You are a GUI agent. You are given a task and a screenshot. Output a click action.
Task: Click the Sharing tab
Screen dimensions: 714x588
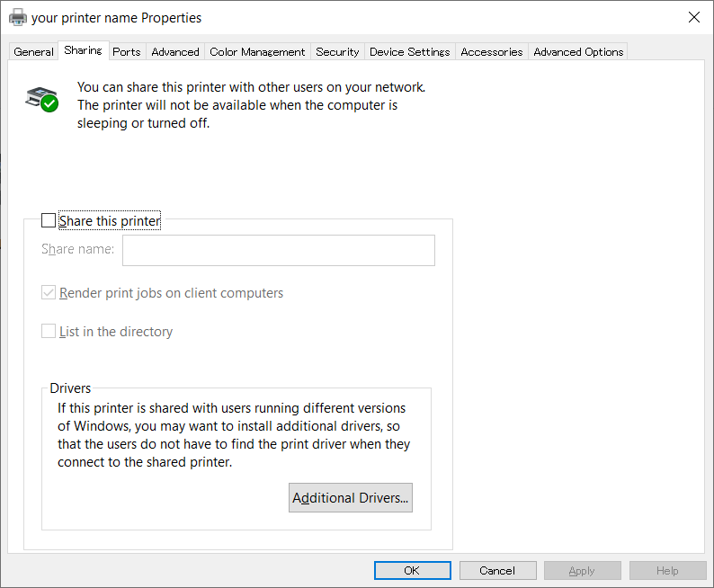click(83, 50)
